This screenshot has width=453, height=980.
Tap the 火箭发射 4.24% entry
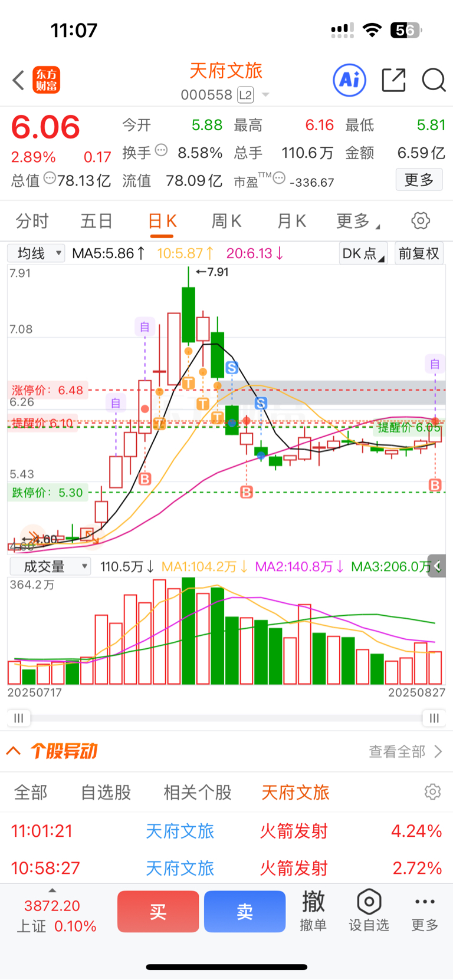226,831
